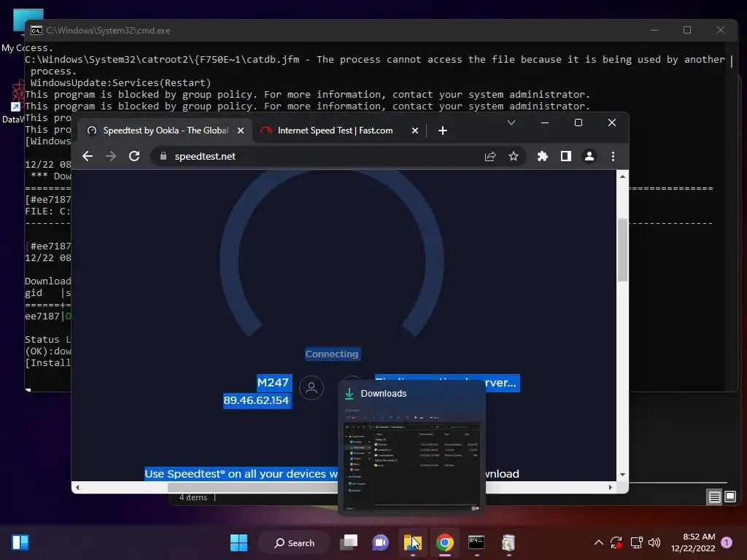Screen dimensions: 747x560
Task: Open the last pinned taskbar app icon
Action: click(x=508, y=542)
